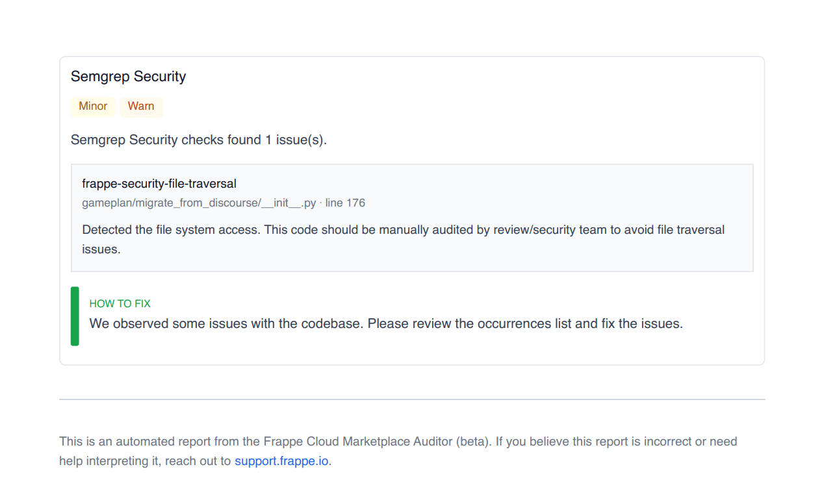The width and height of the screenshot is (824, 504).
Task: Click the HOW TO FIX label
Action: tap(120, 303)
